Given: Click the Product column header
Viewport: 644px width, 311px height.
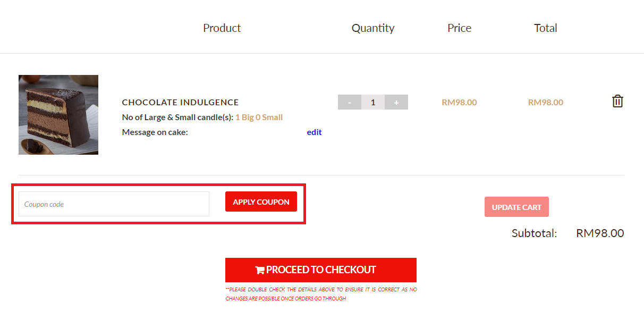Looking at the screenshot, I should (222, 28).
